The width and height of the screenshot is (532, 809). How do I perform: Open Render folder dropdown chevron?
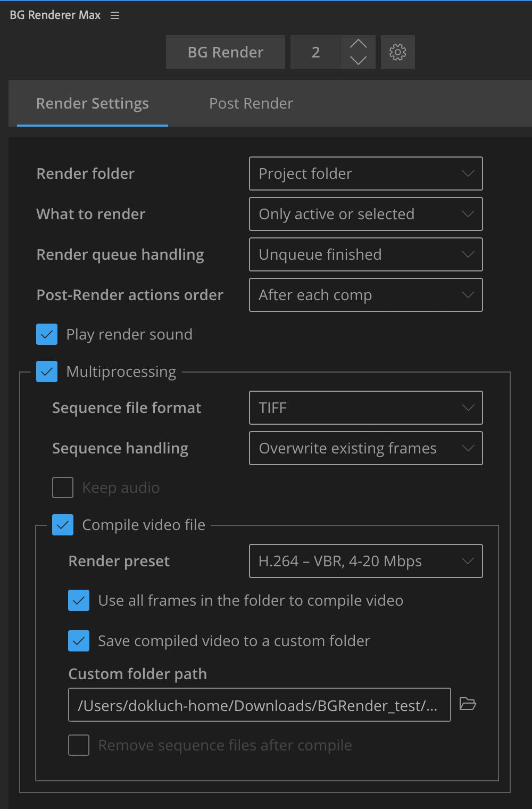click(467, 174)
